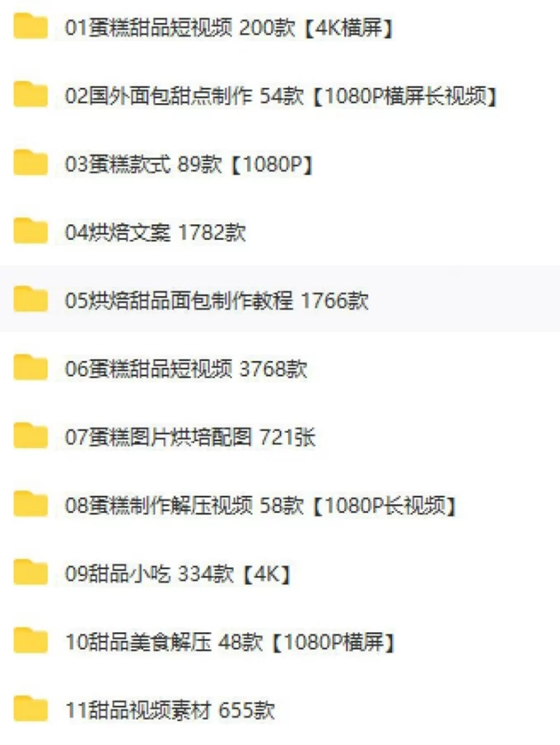Click the 02国外面包甜点制作 54款 label
560x745 pixels.
coord(184,96)
